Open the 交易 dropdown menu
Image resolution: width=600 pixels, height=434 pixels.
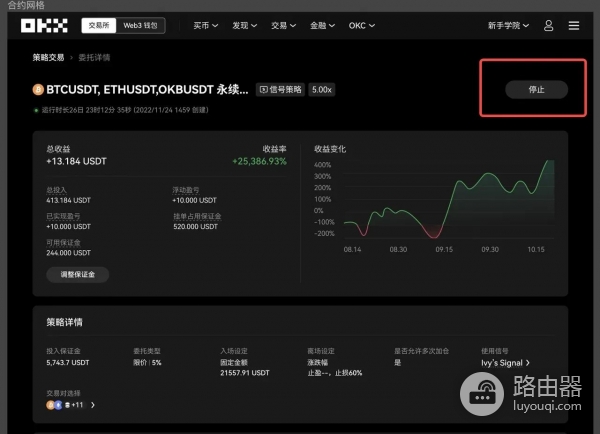tap(284, 26)
